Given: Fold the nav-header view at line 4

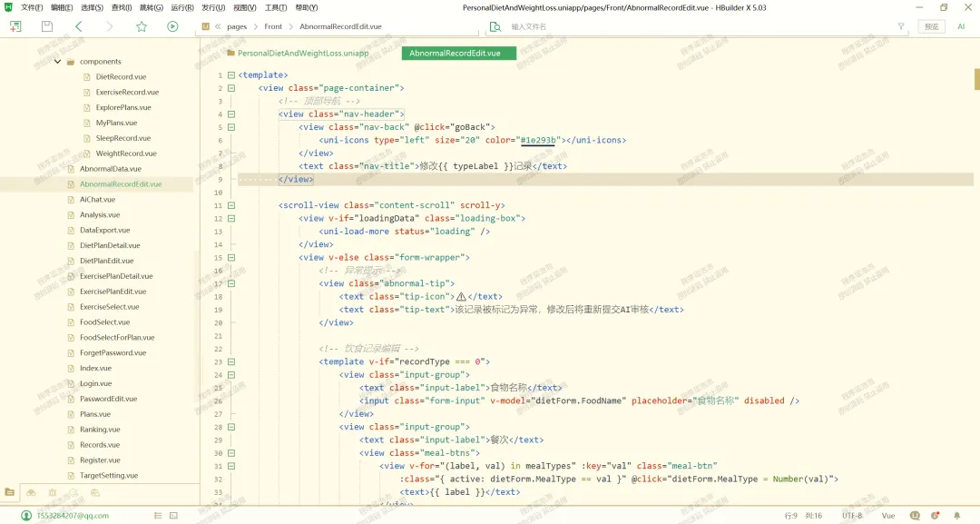Looking at the screenshot, I should (231, 114).
